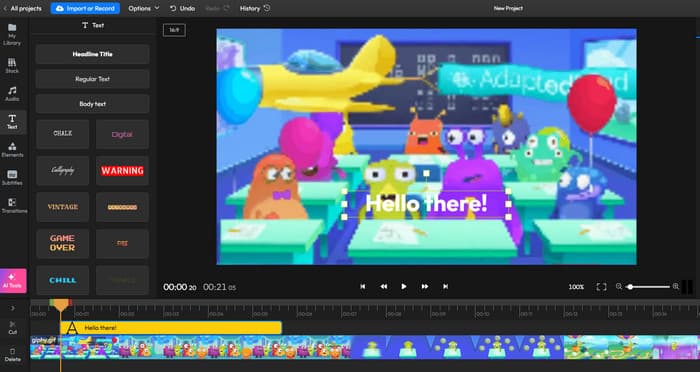Viewport: 700px width, 372px height.
Task: Go back to All projects
Action: click(22, 8)
